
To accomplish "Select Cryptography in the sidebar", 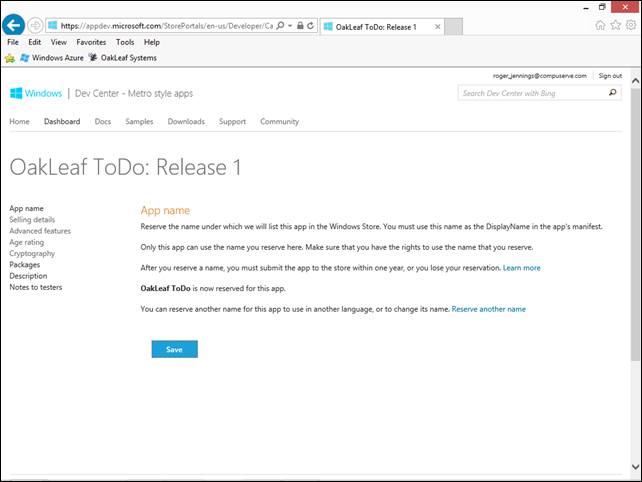I will pyautogui.click(x=32, y=253).
